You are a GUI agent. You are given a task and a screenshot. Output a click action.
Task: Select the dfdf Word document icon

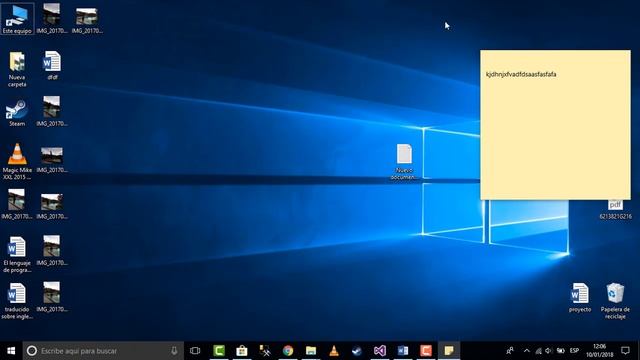pyautogui.click(x=52, y=65)
